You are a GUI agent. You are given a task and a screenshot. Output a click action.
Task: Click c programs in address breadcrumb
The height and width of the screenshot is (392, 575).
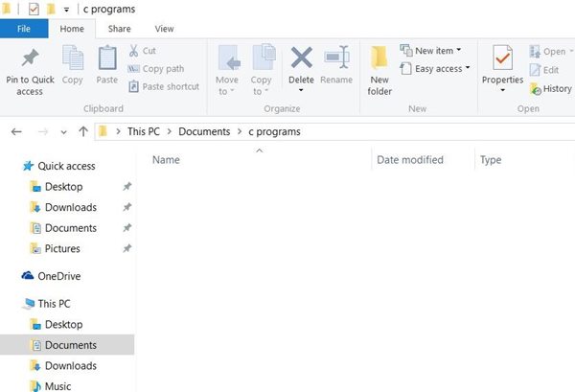pos(274,131)
